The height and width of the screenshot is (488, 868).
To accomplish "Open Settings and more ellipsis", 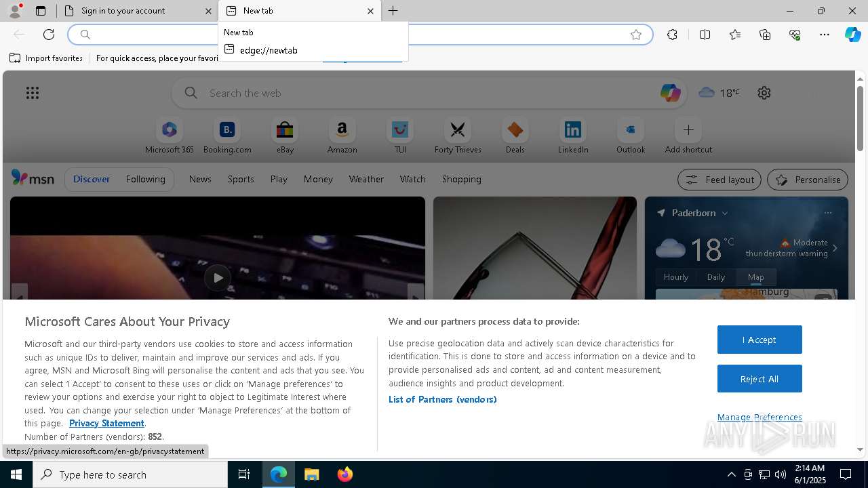I will pyautogui.click(x=825, y=35).
